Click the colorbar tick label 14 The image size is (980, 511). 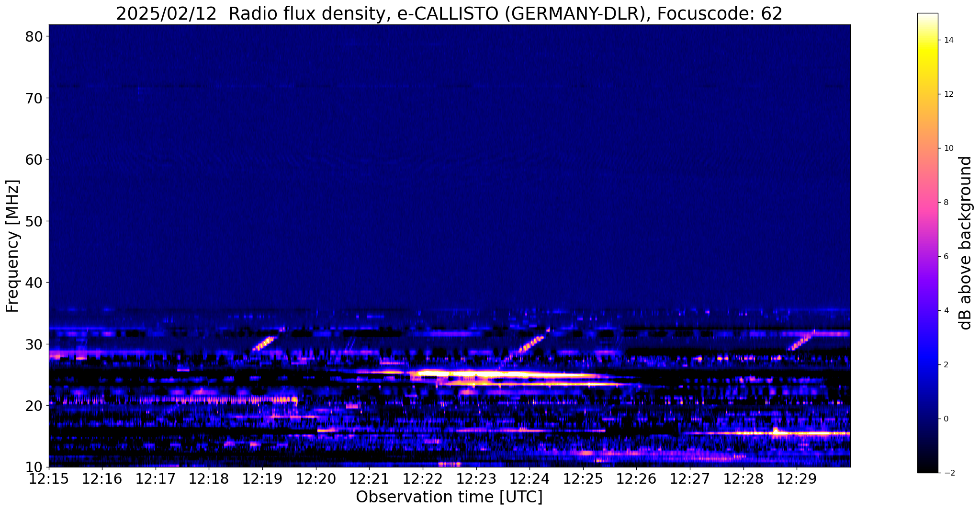click(948, 40)
